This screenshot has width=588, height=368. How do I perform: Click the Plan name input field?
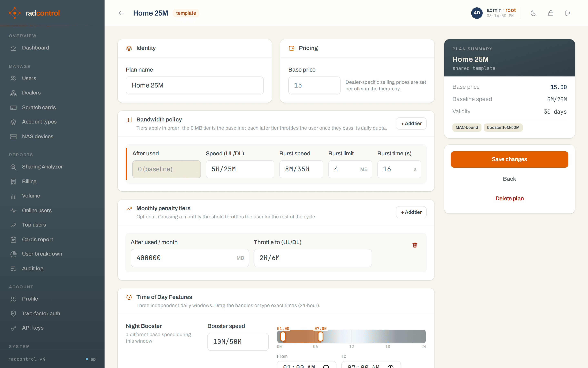pyautogui.click(x=195, y=85)
